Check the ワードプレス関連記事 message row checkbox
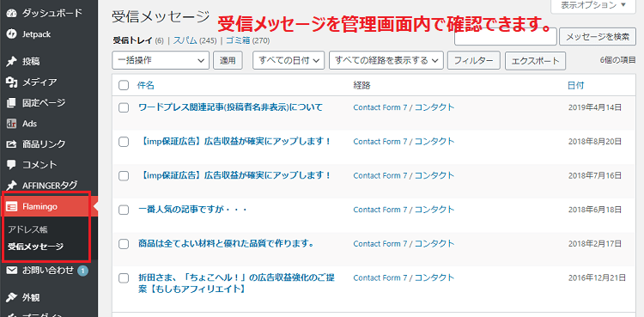The height and width of the screenshot is (317, 644). 124,107
